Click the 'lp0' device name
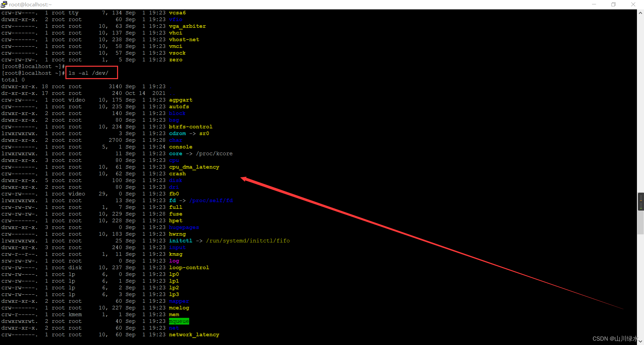 click(174, 274)
